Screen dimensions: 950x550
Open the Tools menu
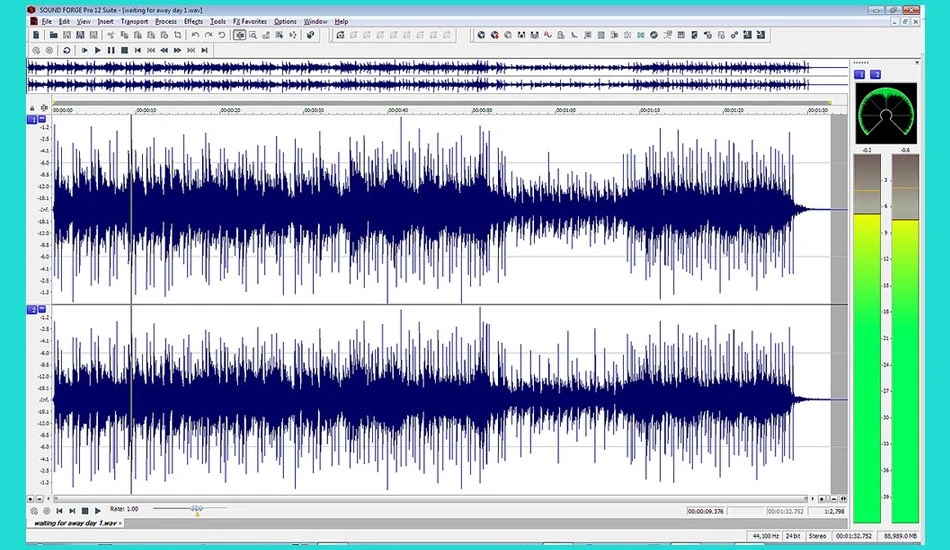(x=218, y=21)
